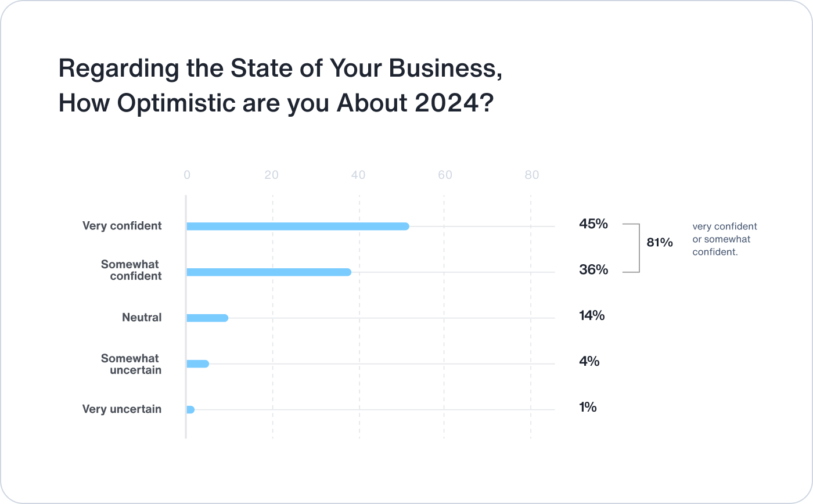Select the 14% value label
Image resolution: width=813 pixels, height=504 pixels.
592,315
